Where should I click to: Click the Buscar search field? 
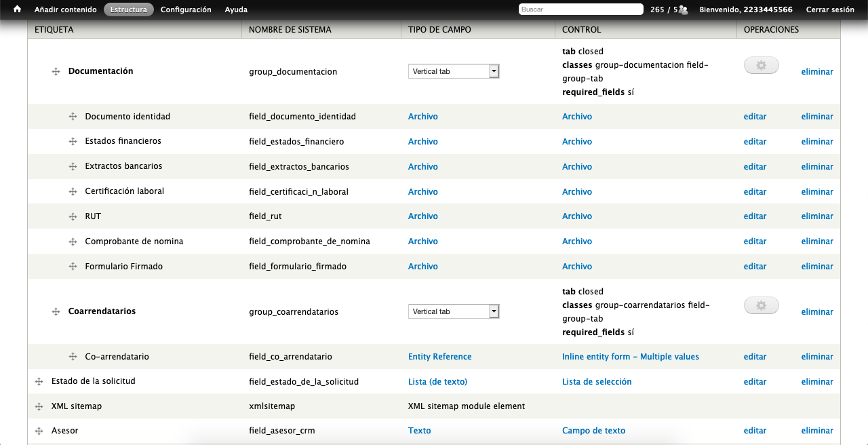tap(580, 9)
